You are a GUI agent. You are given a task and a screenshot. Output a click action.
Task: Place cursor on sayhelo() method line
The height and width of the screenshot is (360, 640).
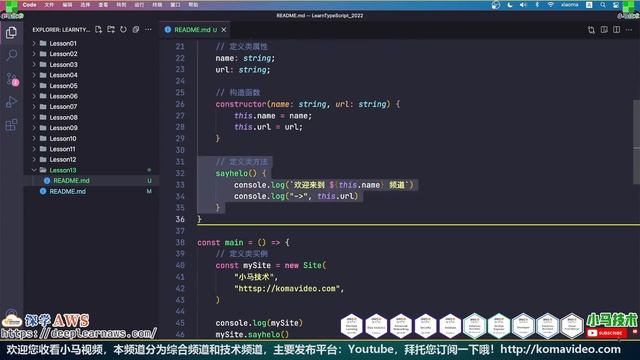(241, 173)
